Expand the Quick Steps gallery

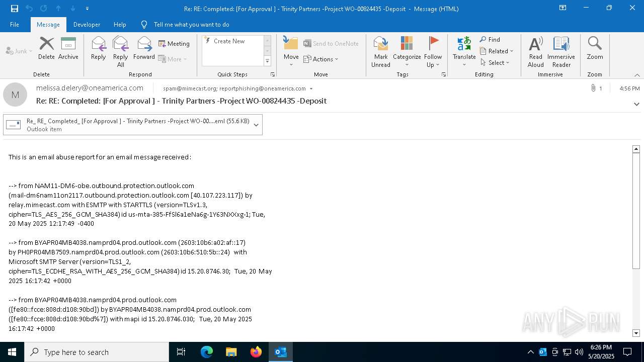coord(267,61)
